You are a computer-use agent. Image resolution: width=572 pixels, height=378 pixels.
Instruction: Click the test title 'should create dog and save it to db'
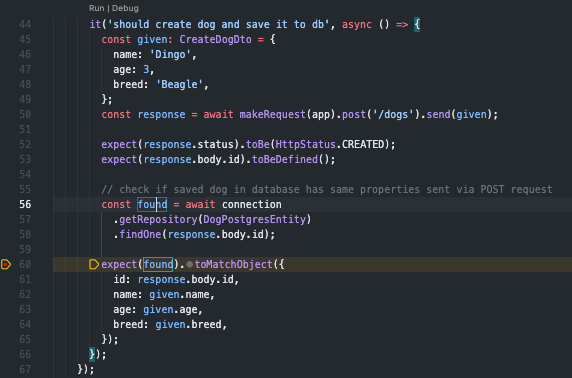click(218, 24)
